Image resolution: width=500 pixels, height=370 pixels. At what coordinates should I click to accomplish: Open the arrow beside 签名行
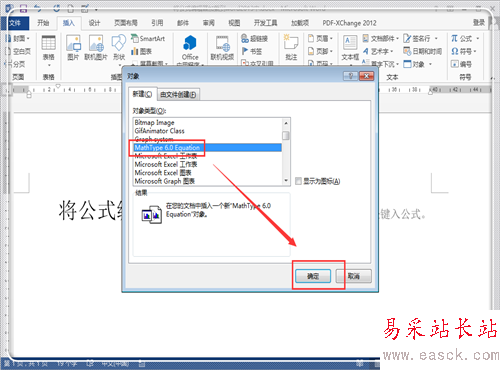436,39
